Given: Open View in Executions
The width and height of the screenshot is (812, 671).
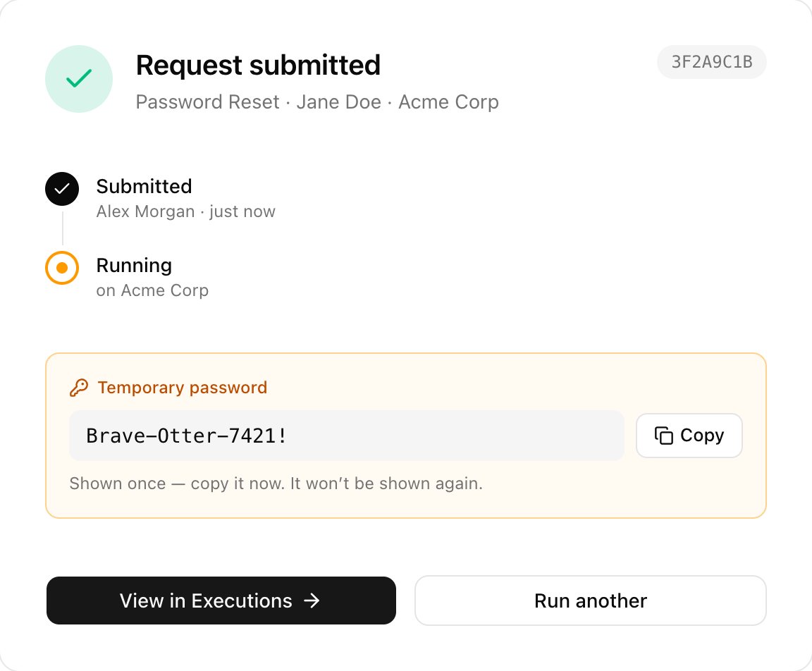Looking at the screenshot, I should click(x=221, y=601).
